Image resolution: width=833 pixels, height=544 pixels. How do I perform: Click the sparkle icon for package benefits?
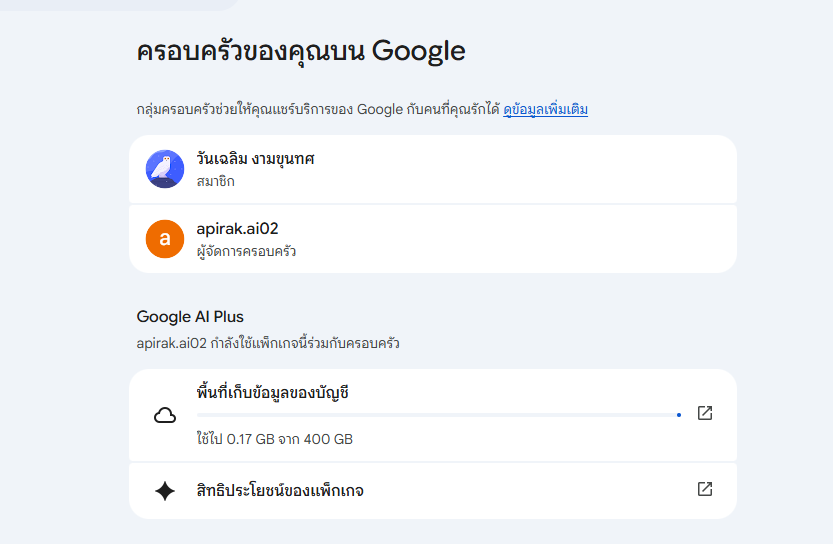pyautogui.click(x=165, y=491)
